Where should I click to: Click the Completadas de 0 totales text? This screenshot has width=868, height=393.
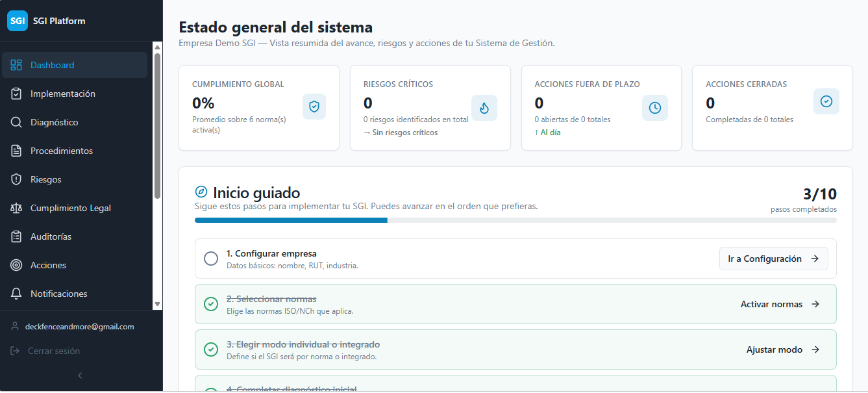tap(749, 120)
